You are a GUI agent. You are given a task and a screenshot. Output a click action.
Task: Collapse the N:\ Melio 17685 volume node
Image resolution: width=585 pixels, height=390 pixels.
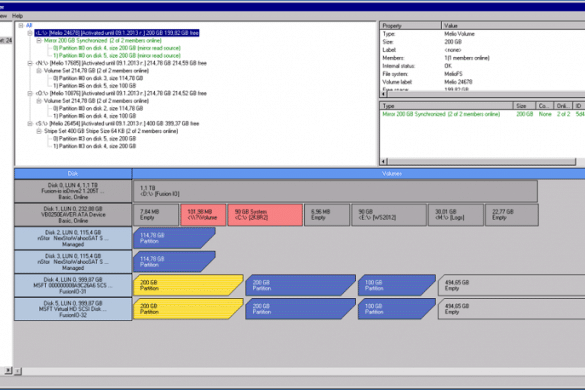point(30,63)
